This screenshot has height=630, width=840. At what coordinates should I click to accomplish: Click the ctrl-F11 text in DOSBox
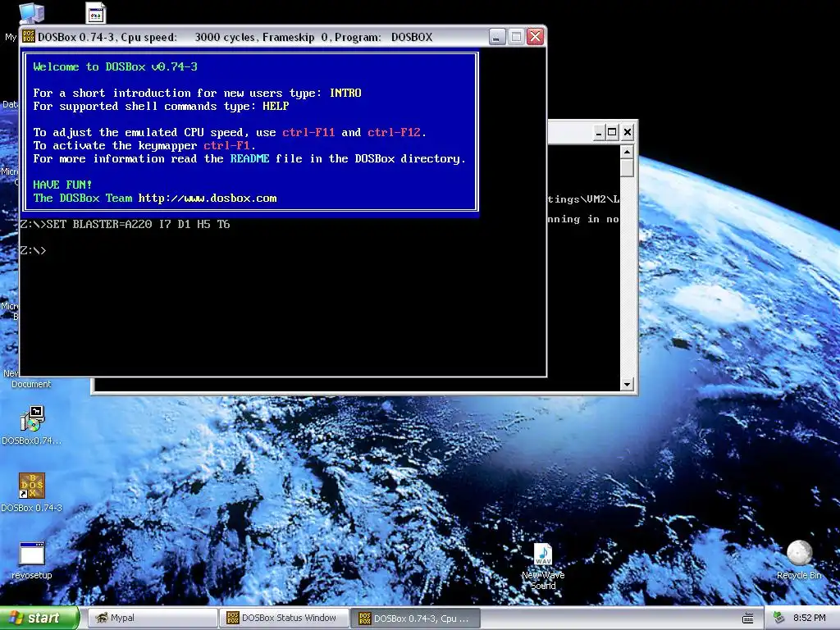coord(308,132)
